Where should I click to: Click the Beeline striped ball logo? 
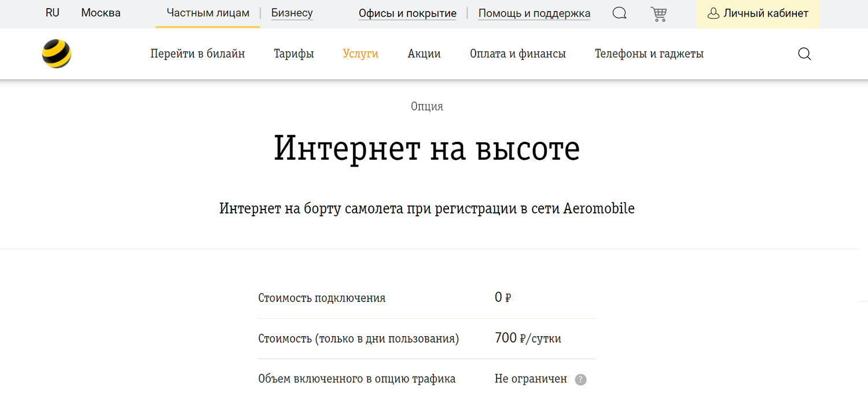pos(57,54)
